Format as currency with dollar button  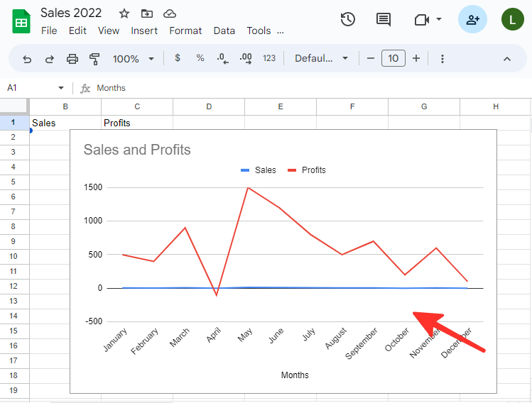point(178,58)
